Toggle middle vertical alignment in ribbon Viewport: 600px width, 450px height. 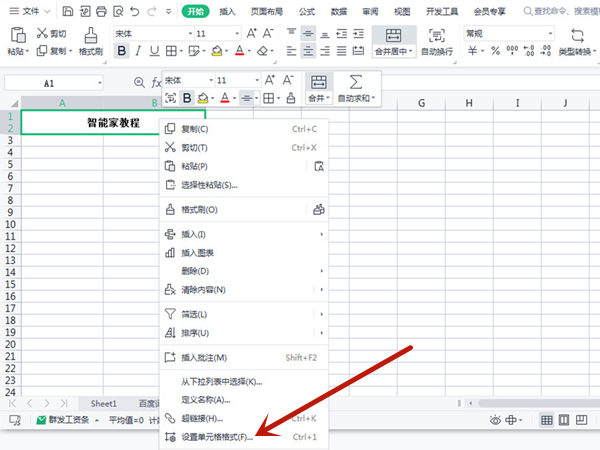point(308,34)
